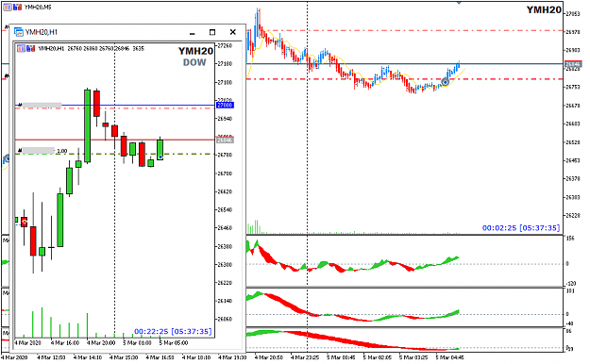Select red circle marker on early H1 candle
Screen dimensions: 590x364
click(x=25, y=223)
